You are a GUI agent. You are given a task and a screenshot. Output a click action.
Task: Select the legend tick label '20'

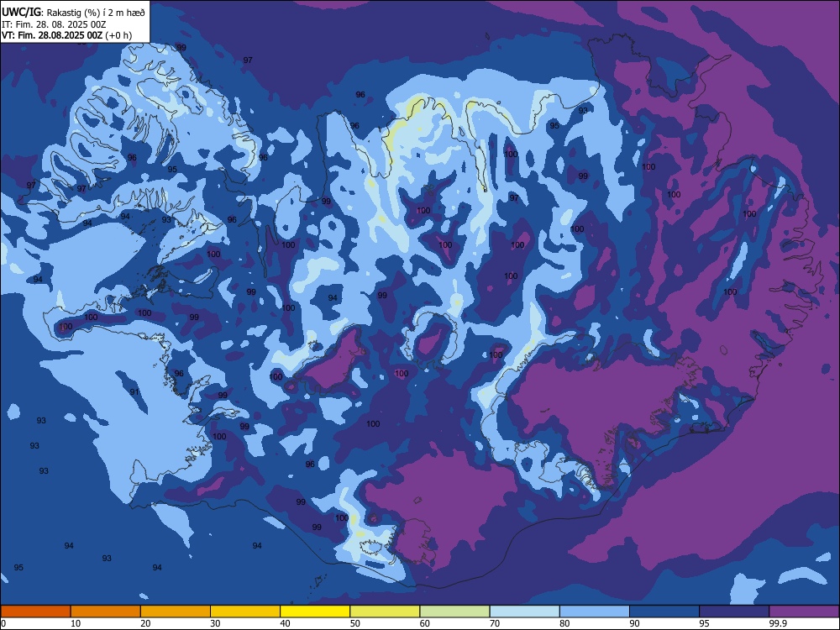point(145,623)
